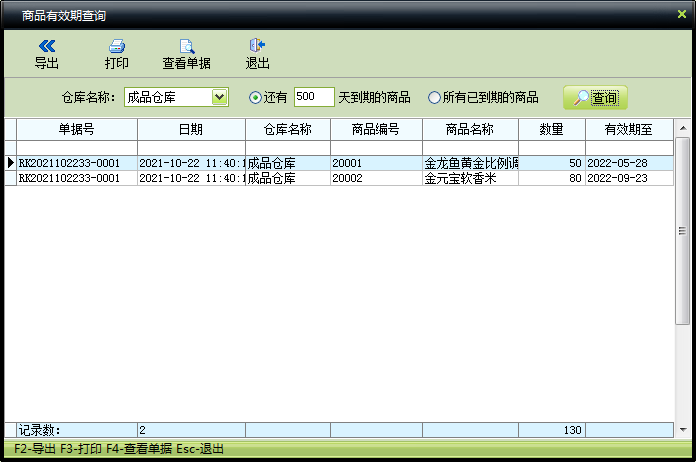Sort by the 单据号 column header
696x462 pixels.
coord(77,130)
